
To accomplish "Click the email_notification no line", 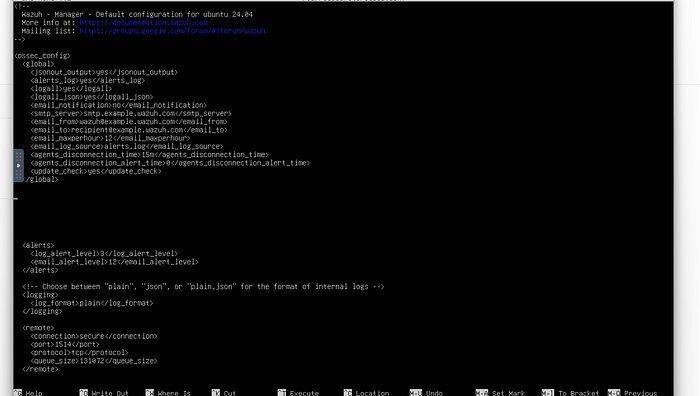I will 119,105.
